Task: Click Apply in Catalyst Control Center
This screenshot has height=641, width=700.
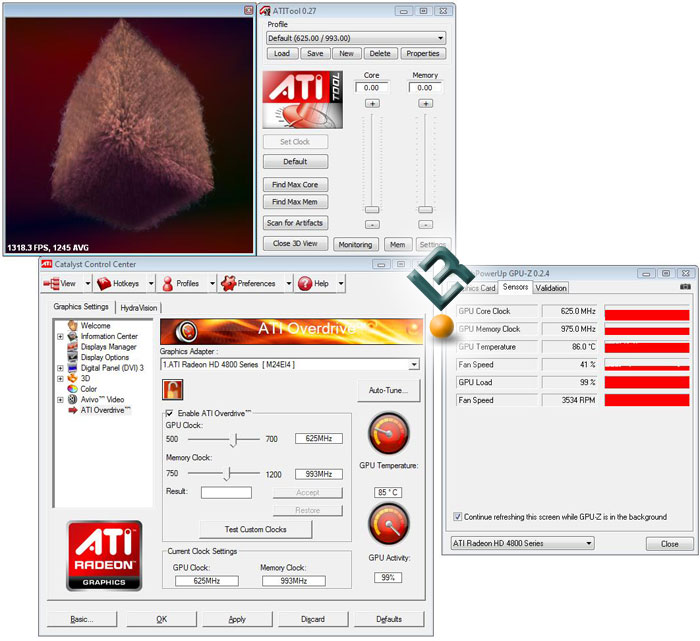Action: click(x=237, y=619)
